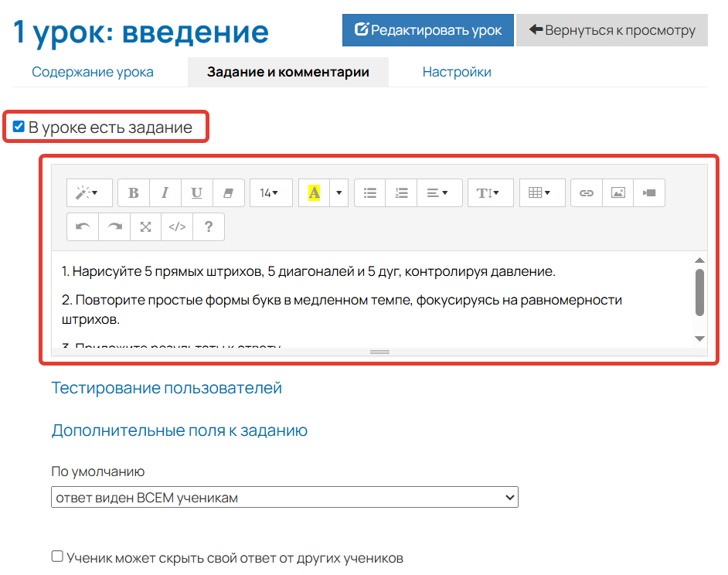The image size is (728, 575).
Task: Insert an image into the task text
Action: pyautogui.click(x=617, y=192)
